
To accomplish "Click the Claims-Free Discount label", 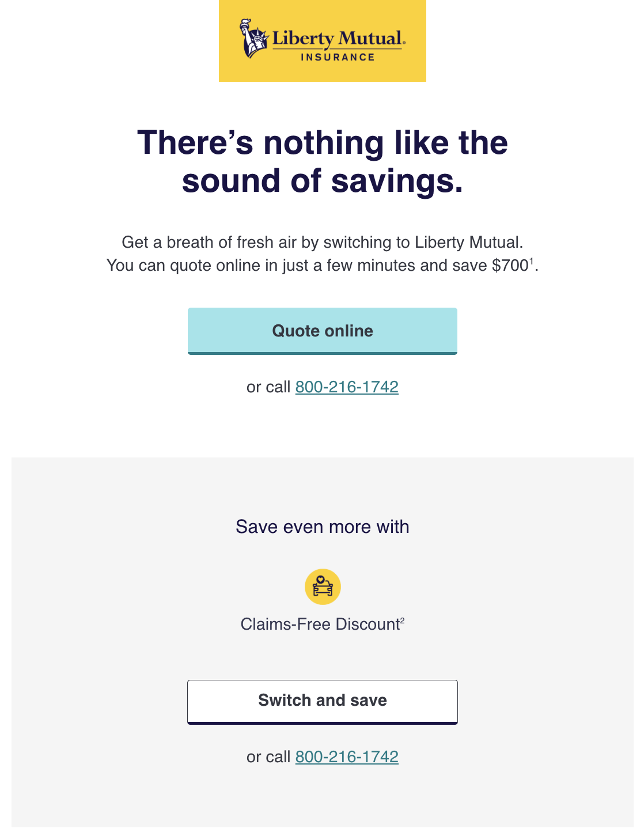I will pos(320,624).
